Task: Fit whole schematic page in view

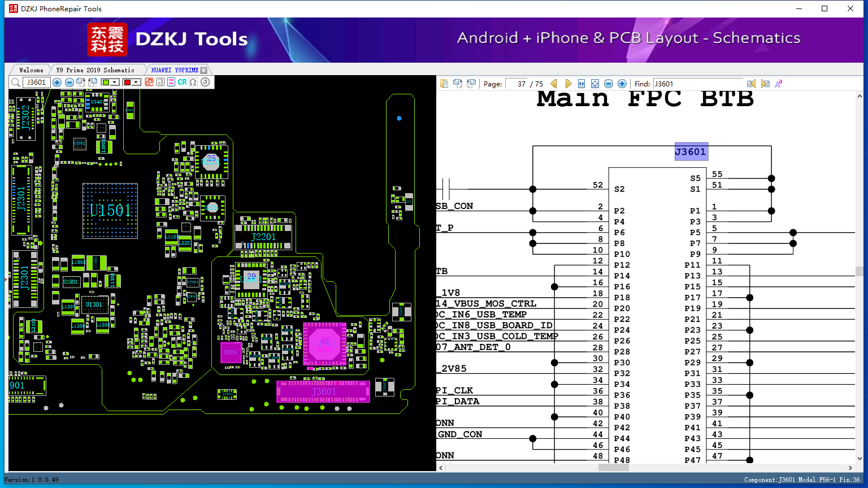Action: [x=595, y=84]
